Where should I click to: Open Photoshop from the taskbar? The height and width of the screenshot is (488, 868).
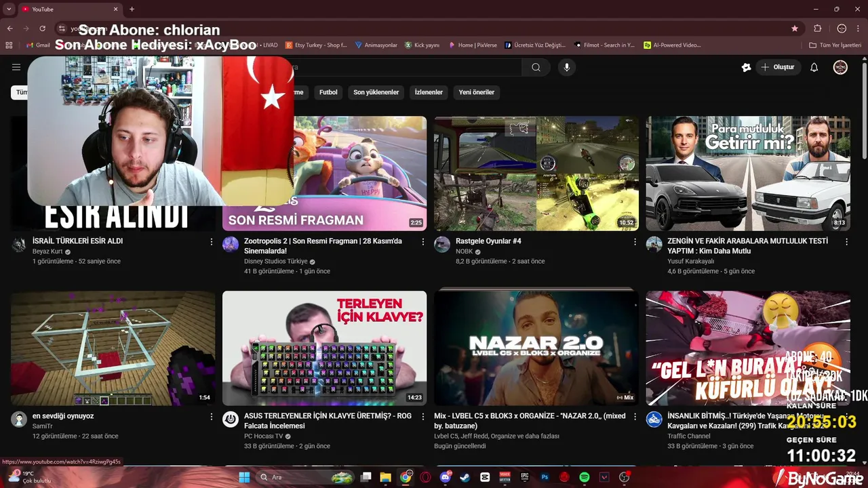[545, 477]
